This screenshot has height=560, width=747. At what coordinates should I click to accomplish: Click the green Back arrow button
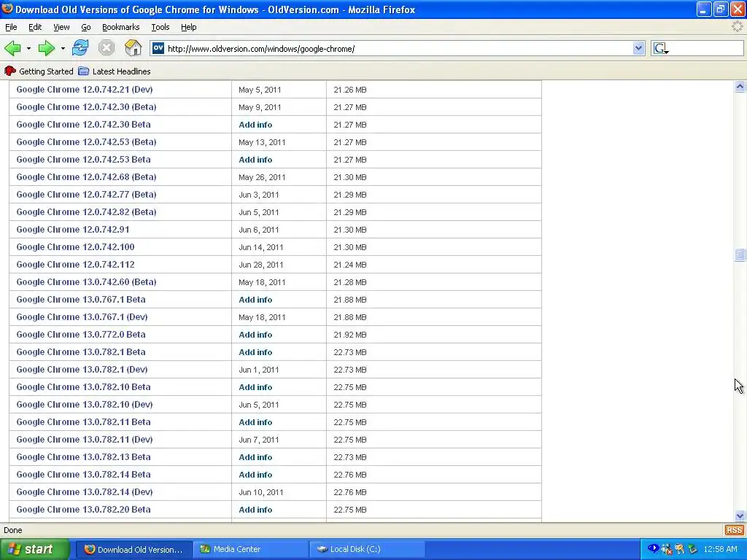click(12, 48)
